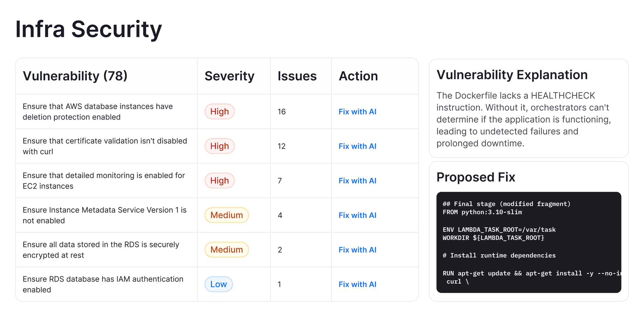644x314 pixels.
Task: Select the Medium badge for Metadata Service row
Action: (226, 215)
